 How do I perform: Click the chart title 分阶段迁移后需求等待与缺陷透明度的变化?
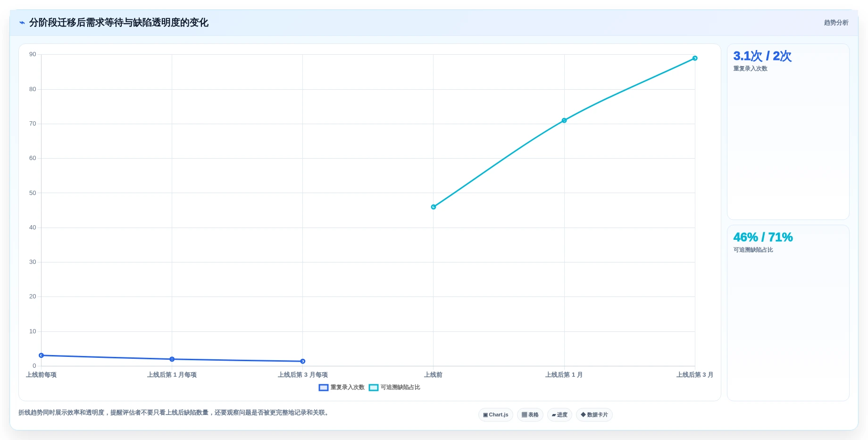point(119,23)
